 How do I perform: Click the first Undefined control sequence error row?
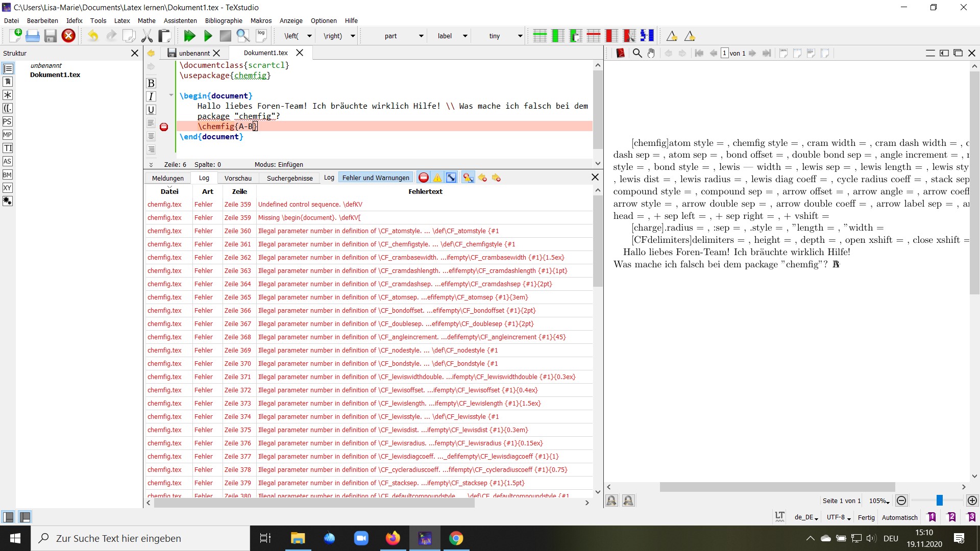(310, 204)
